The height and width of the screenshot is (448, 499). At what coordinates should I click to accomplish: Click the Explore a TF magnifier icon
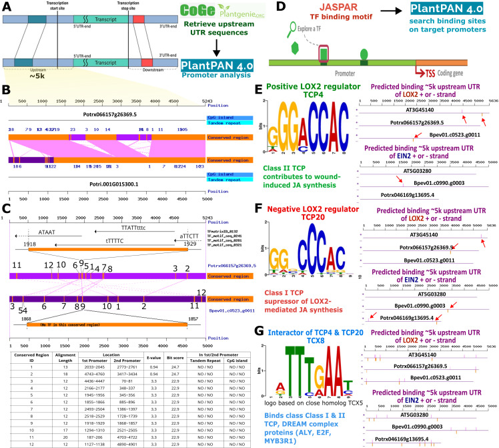[291, 29]
